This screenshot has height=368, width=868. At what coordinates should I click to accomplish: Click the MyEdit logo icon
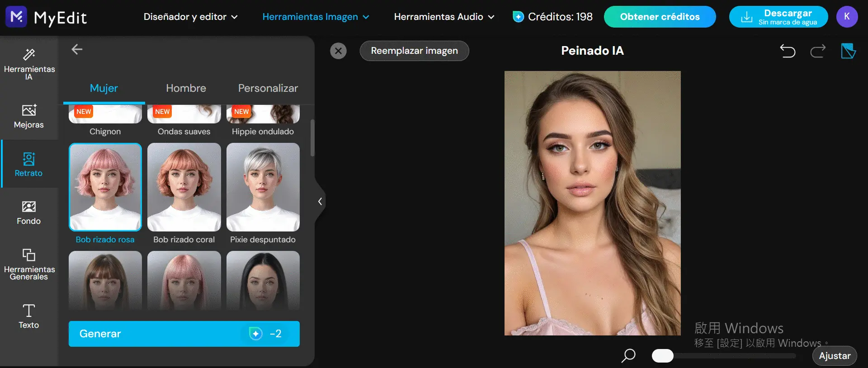click(x=16, y=17)
